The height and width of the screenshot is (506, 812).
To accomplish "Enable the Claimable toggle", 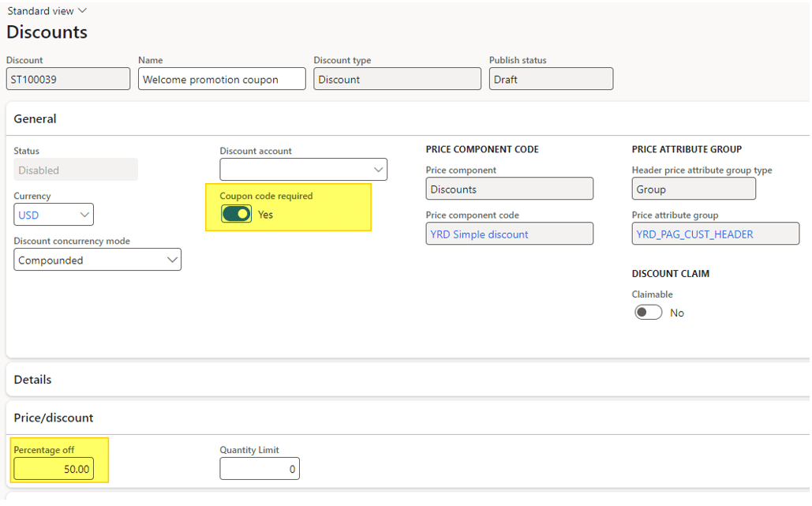I will [648, 312].
